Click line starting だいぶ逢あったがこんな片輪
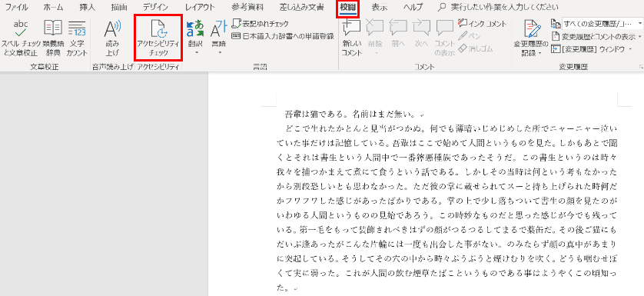This screenshot has height=296, width=644. [446, 244]
